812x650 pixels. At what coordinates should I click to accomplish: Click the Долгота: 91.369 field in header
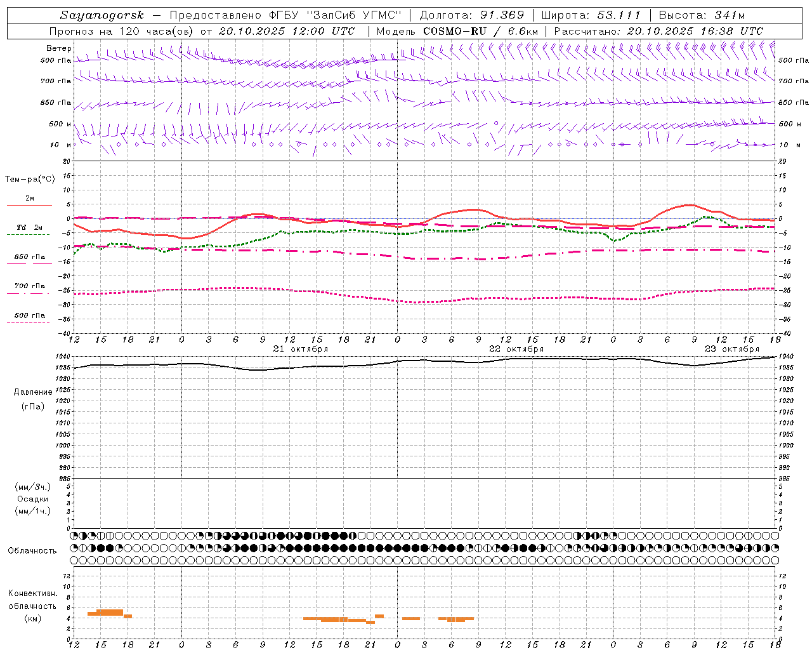click(472, 15)
